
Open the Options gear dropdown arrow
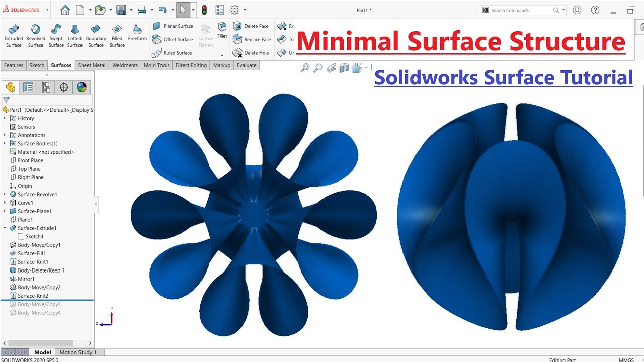(x=245, y=10)
